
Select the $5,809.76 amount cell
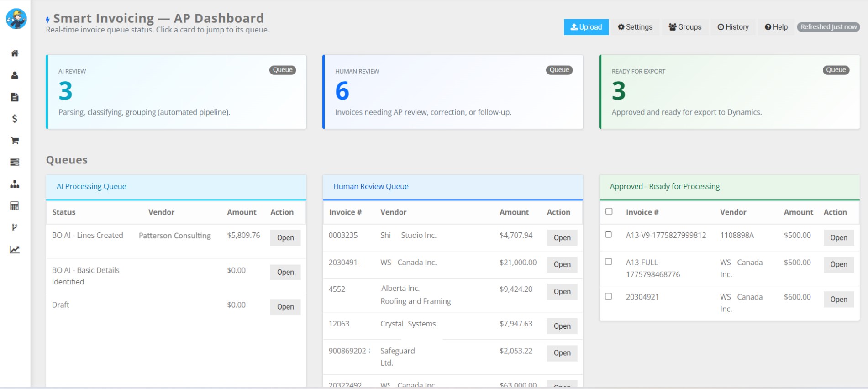(x=243, y=235)
